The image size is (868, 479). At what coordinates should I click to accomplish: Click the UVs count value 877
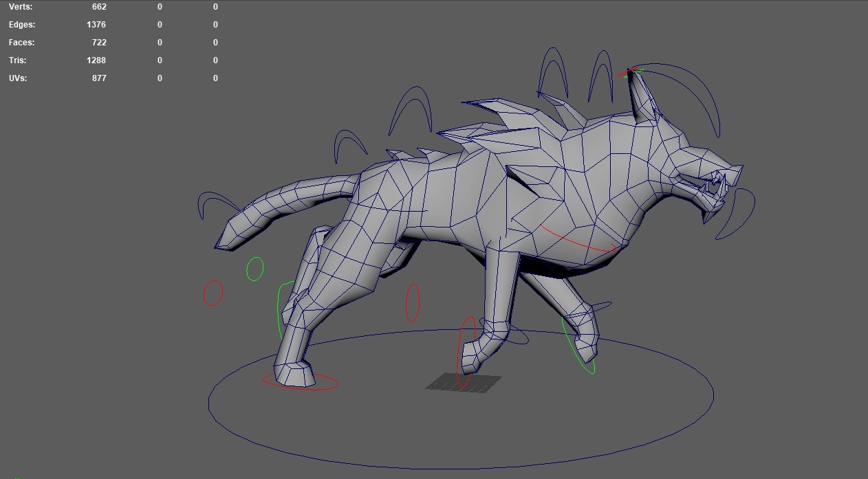pos(99,78)
